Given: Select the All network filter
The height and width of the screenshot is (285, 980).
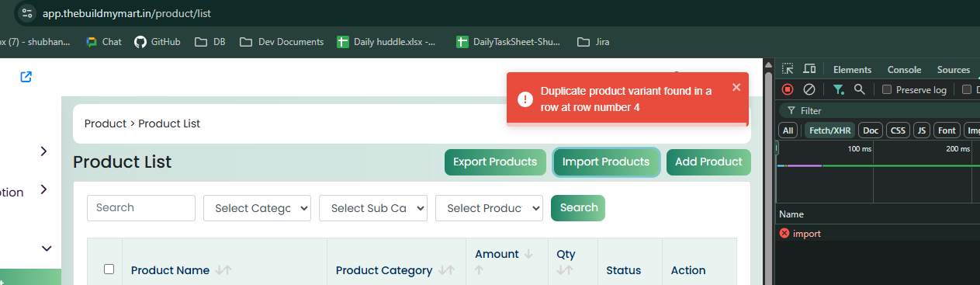Looking at the screenshot, I should 788,130.
